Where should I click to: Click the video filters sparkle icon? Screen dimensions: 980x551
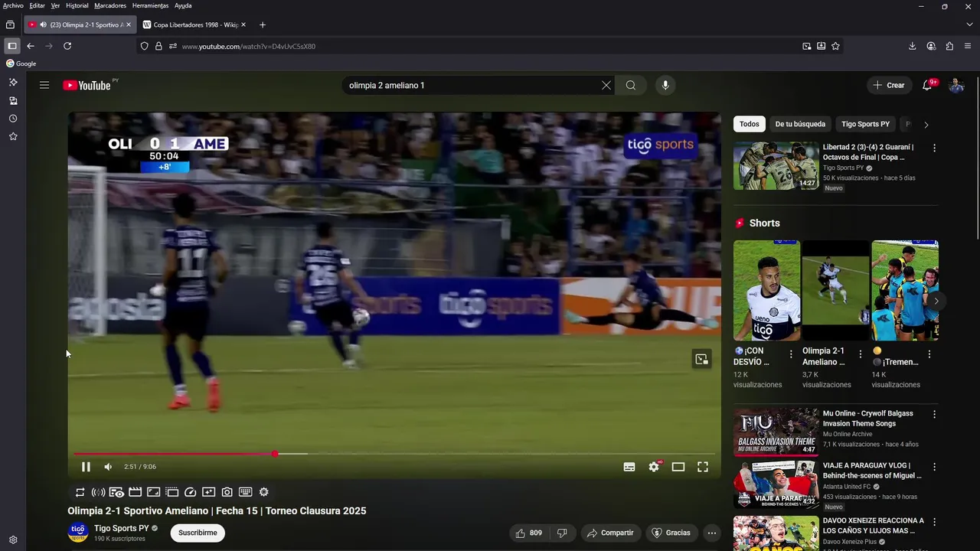pyautogui.click(x=208, y=492)
